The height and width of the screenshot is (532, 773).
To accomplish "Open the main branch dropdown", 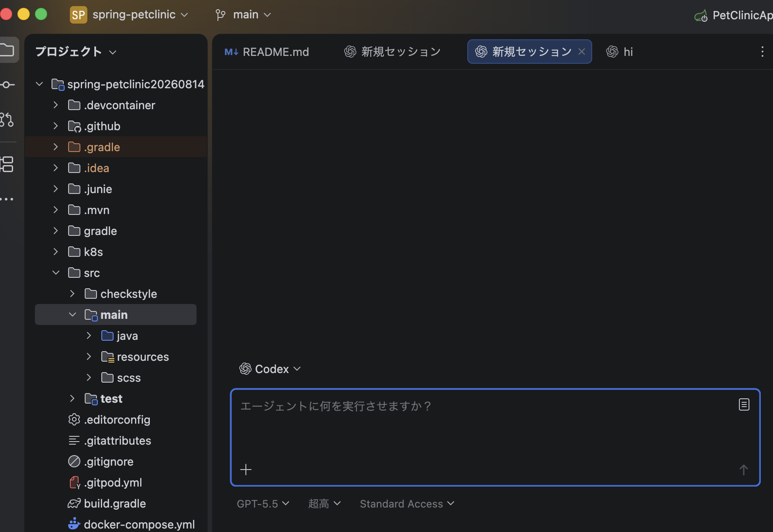I will click(252, 15).
